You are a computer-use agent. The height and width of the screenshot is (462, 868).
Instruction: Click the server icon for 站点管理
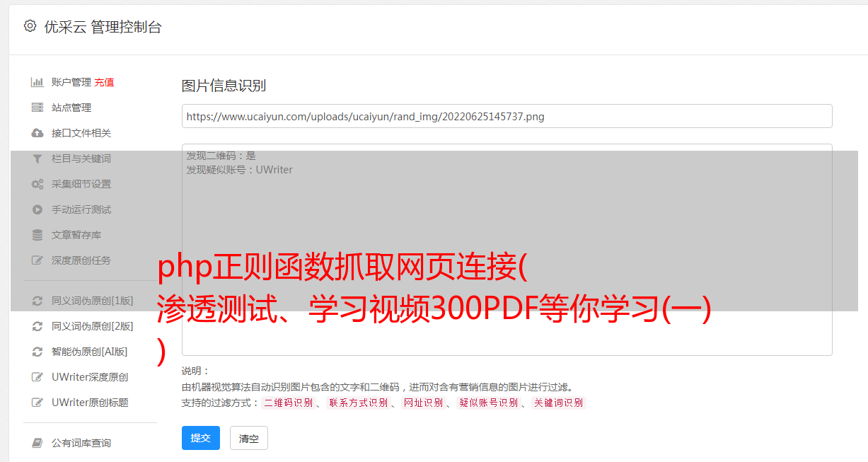pos(37,108)
